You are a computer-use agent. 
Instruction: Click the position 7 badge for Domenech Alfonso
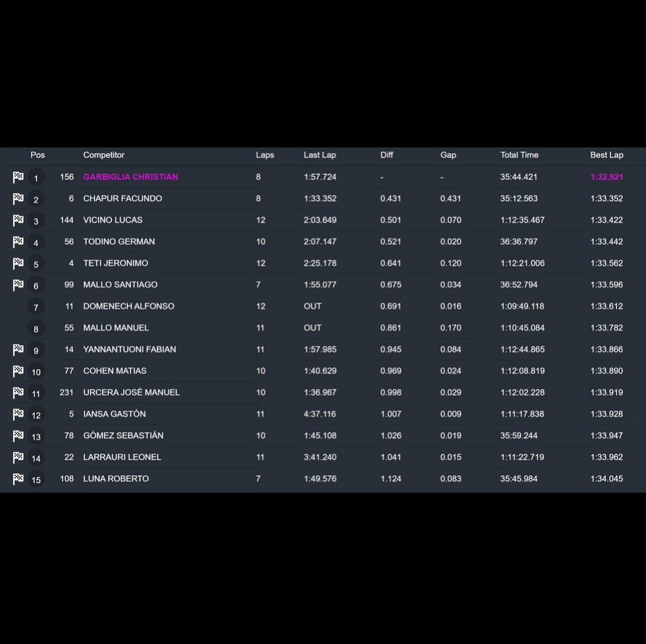36,307
